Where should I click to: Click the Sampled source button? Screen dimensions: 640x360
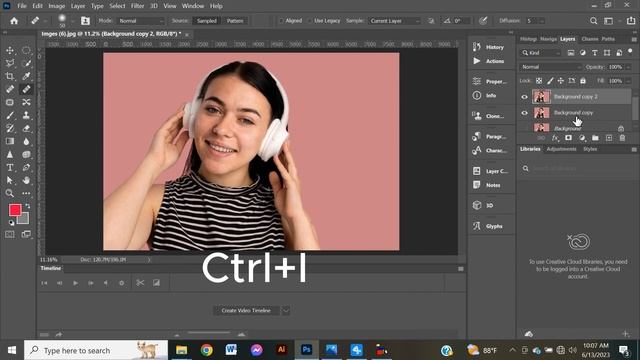point(207,21)
